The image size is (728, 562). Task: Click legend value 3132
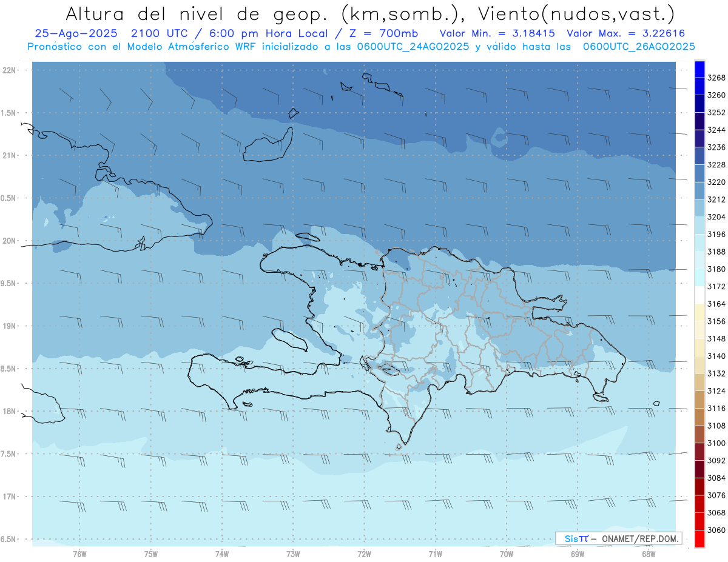coord(716,373)
